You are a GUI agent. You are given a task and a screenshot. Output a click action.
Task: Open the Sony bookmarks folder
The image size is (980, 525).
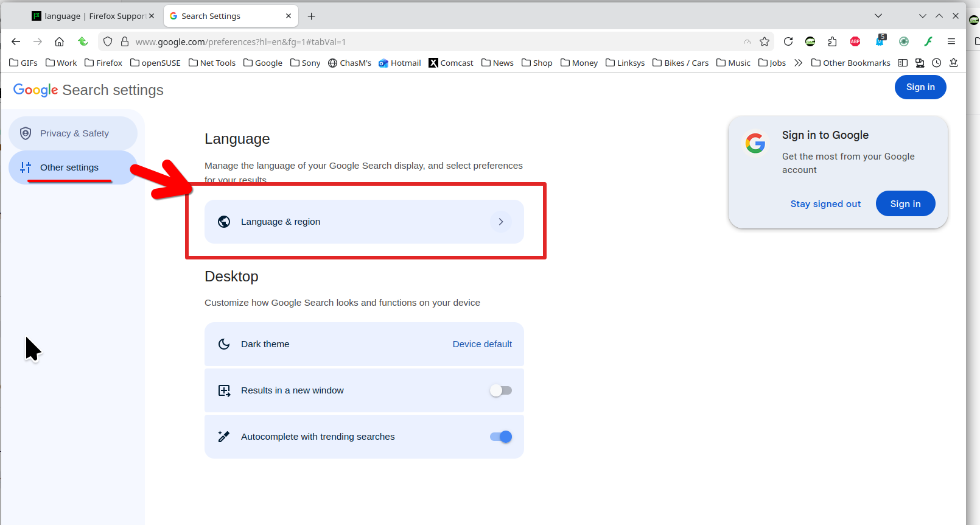tap(306, 63)
